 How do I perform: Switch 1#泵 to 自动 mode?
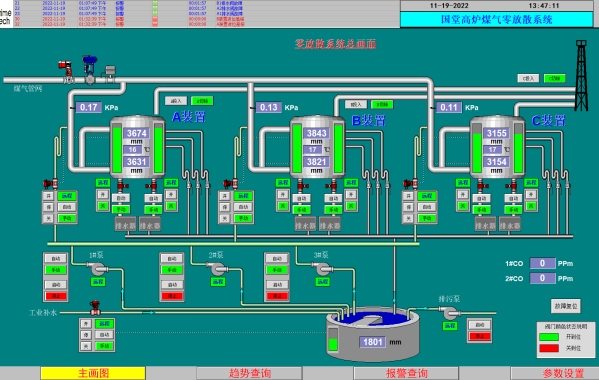click(56, 259)
